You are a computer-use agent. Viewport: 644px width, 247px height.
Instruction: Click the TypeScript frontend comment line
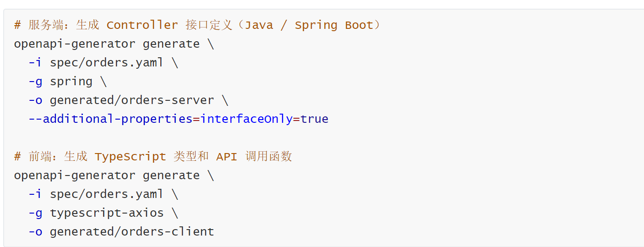pos(153,157)
